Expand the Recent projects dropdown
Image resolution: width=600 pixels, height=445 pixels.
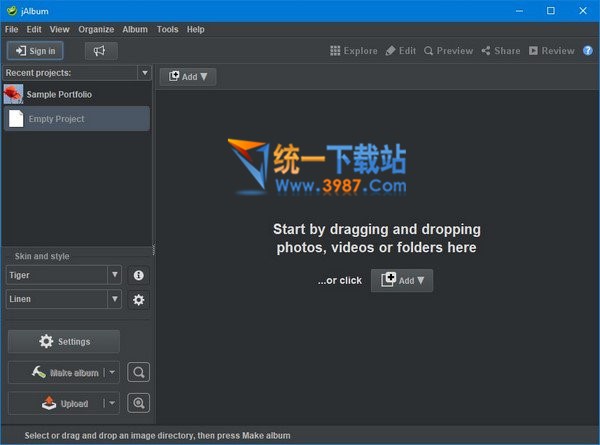(x=145, y=73)
